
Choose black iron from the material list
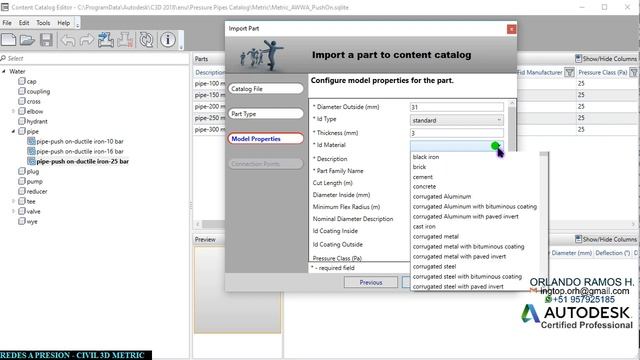(426, 157)
